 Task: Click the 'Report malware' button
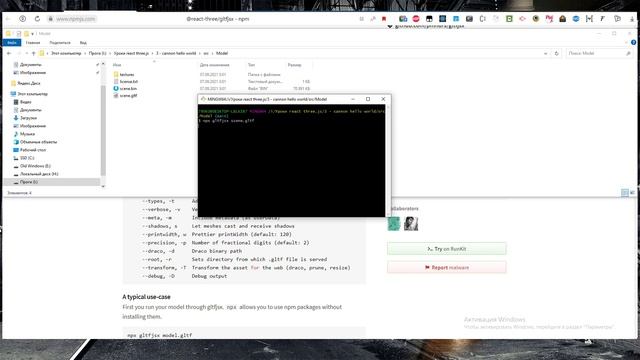[x=447, y=267]
